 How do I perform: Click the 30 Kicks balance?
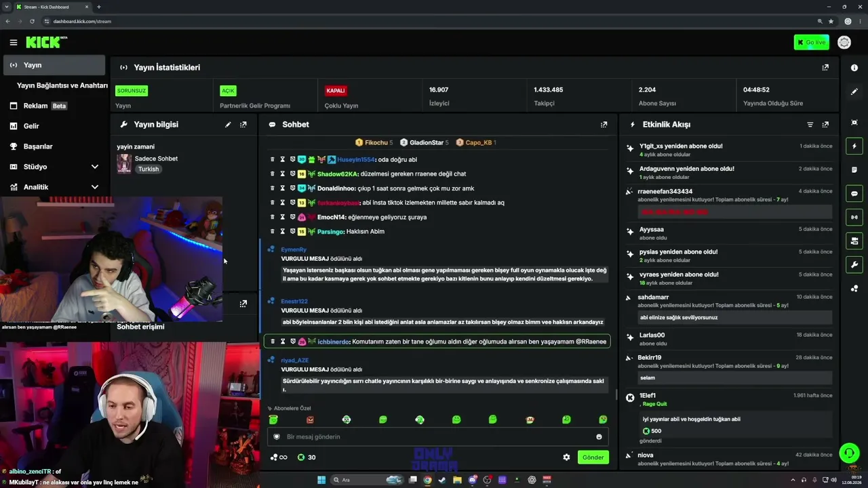(307, 457)
